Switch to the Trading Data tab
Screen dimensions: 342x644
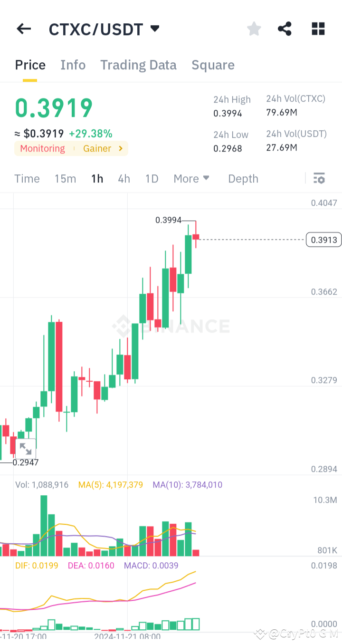138,65
